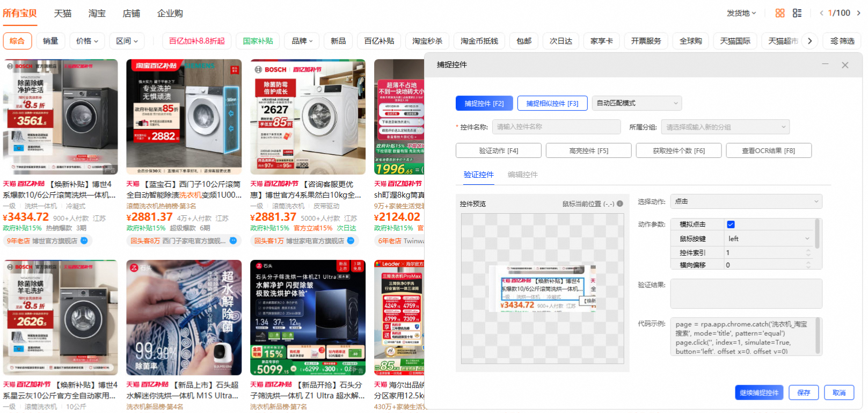Switch to 编辑控件 tab
This screenshot has height=413, width=868.
click(523, 175)
